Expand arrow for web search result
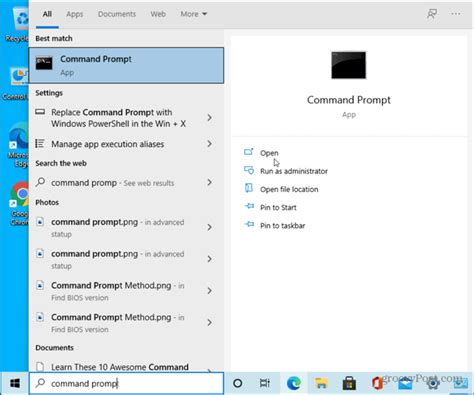This screenshot has height=395, width=474. click(x=209, y=182)
